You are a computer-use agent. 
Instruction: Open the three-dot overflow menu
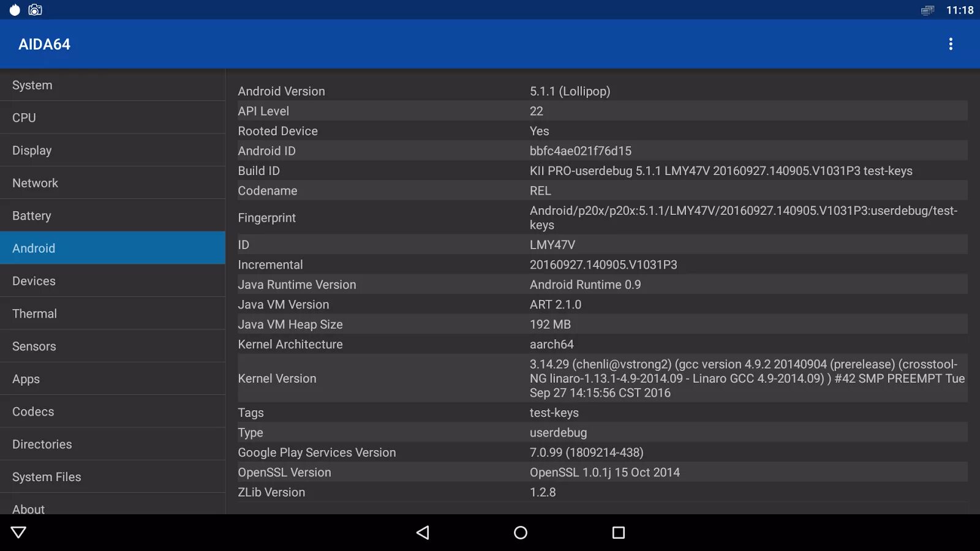[x=951, y=44]
